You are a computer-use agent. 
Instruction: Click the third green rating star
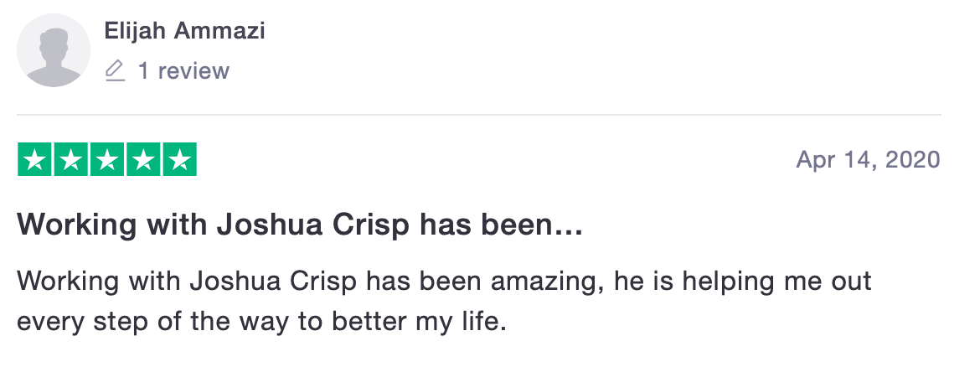click(106, 160)
